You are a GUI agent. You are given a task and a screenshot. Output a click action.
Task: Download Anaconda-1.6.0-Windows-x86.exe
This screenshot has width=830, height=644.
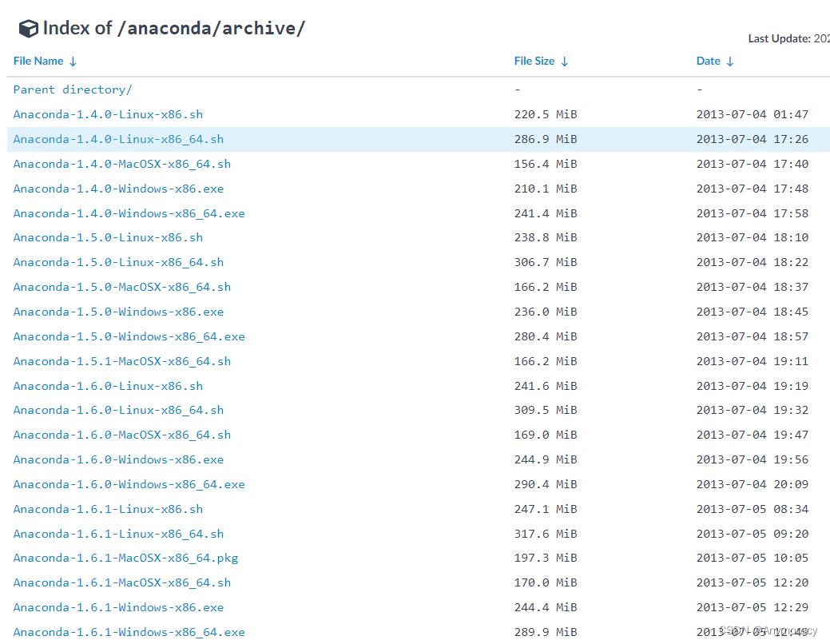click(x=118, y=459)
